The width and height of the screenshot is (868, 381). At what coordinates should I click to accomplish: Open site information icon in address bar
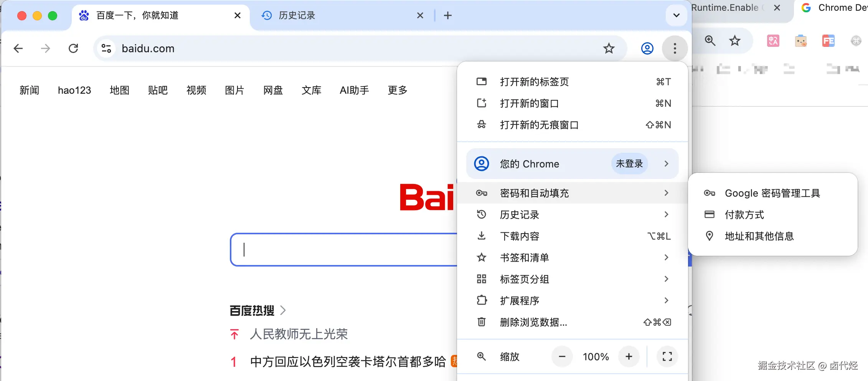tap(106, 48)
